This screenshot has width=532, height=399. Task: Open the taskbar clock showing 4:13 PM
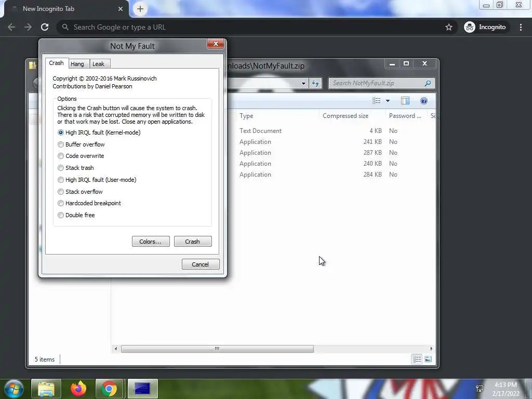point(506,389)
